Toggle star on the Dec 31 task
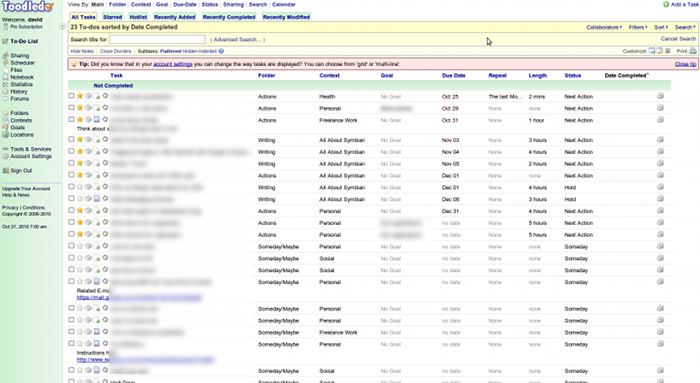Screen dimensions: 700x383 coord(80,211)
